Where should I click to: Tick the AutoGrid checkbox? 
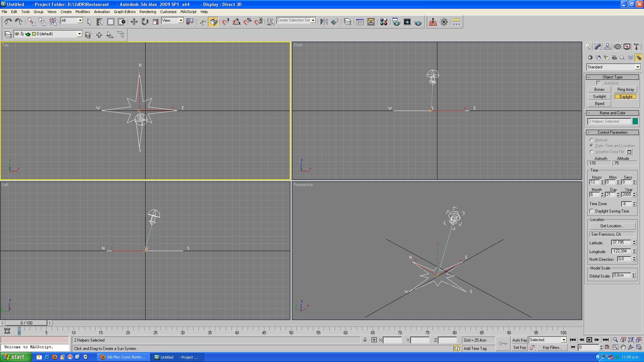coord(598,83)
